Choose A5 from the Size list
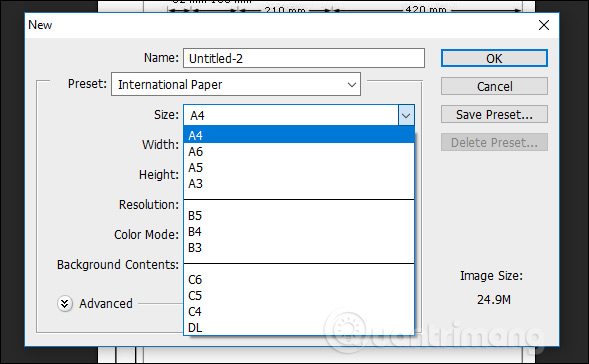Viewport: 589px width, 364px height. point(299,168)
